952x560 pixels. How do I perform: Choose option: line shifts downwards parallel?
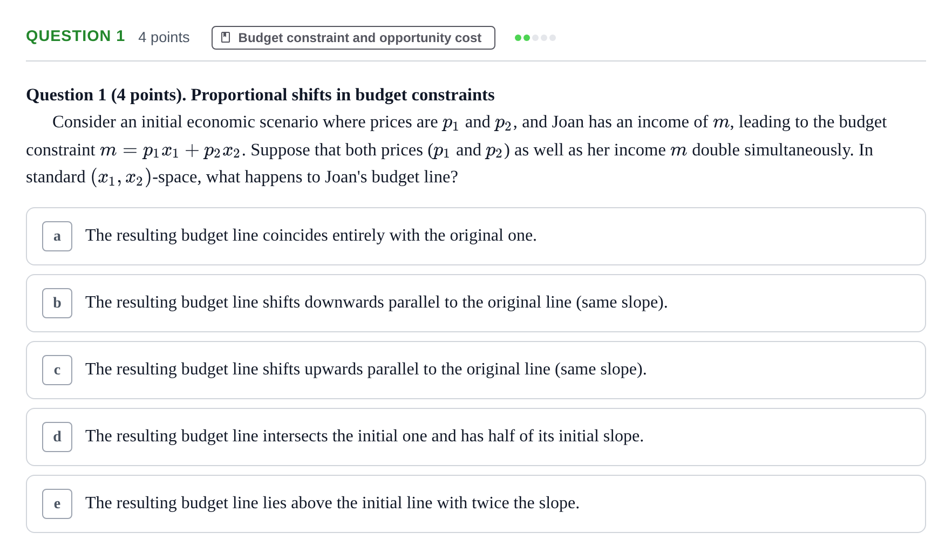coord(475,303)
